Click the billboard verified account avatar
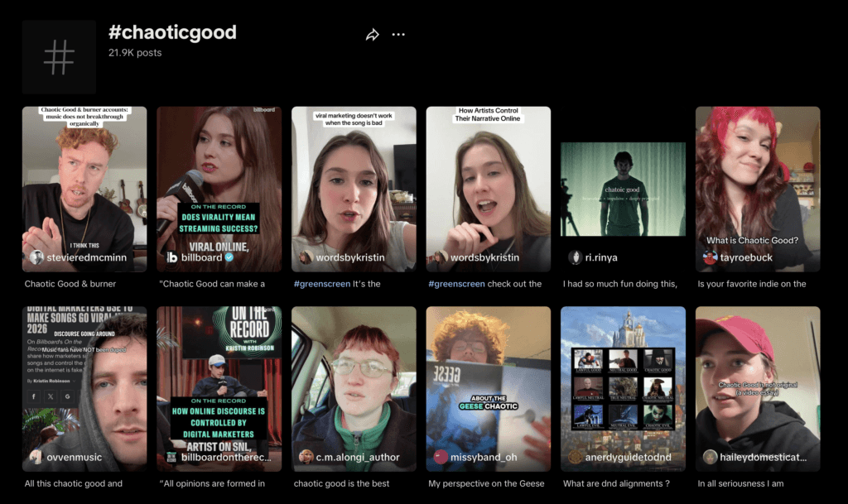 [x=171, y=257]
